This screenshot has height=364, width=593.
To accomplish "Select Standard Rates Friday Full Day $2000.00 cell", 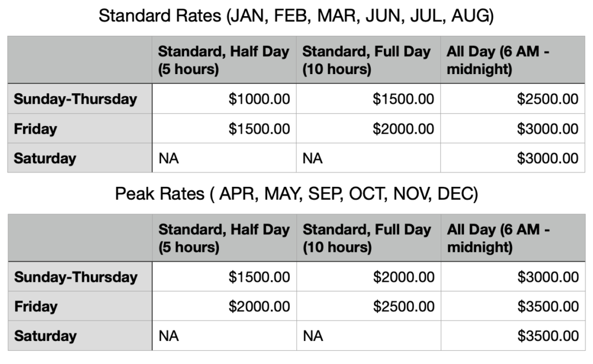I will pos(368,128).
